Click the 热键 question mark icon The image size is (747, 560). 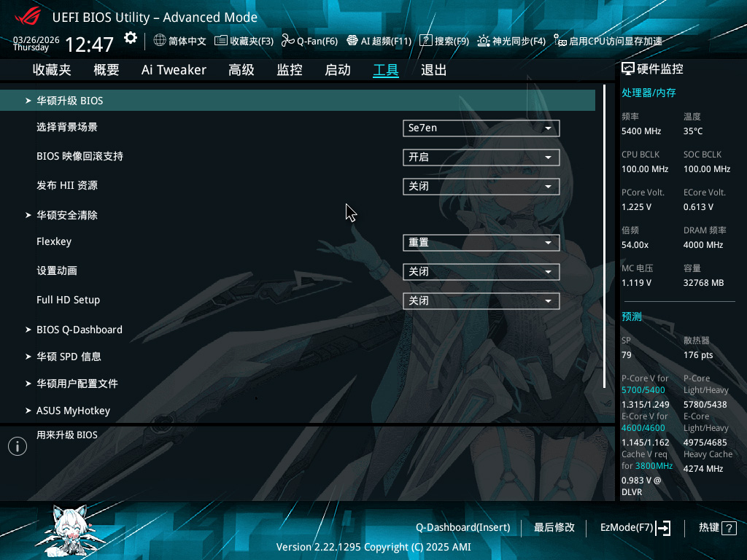[728, 528]
